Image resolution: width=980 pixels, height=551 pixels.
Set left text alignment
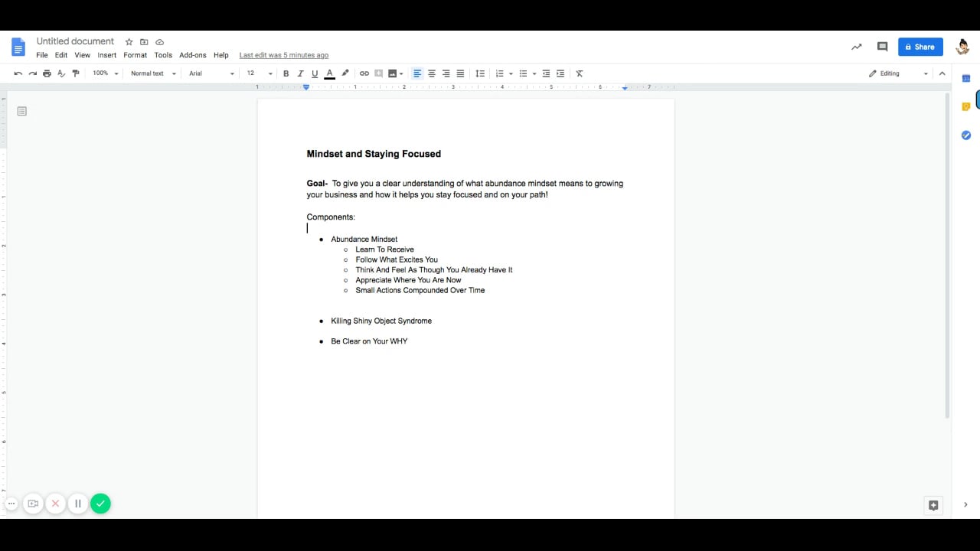coord(417,73)
